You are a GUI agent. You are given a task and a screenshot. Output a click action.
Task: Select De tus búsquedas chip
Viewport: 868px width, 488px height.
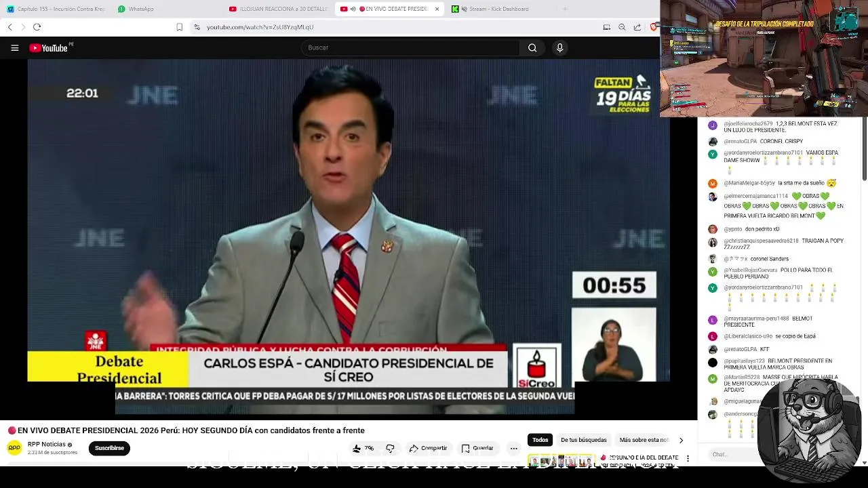click(x=584, y=440)
